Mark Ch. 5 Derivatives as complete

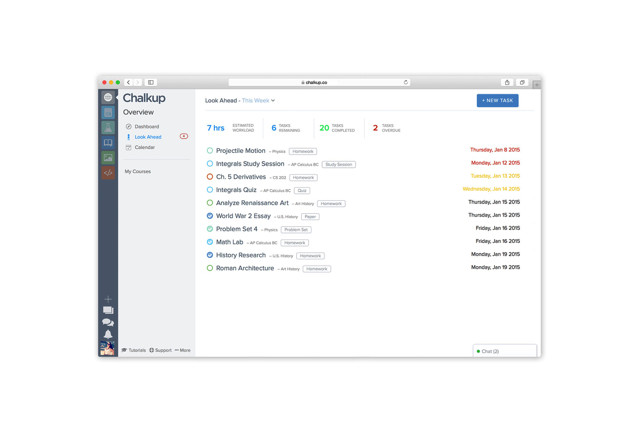[210, 177]
